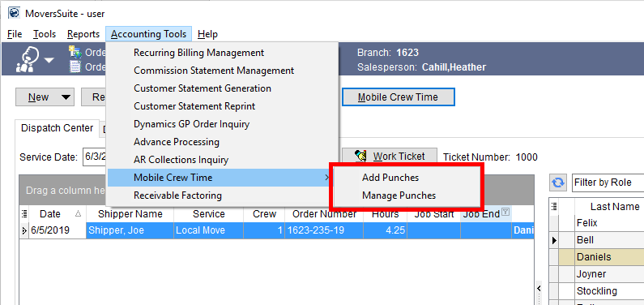Open the File menu
Viewport: 644px width, 305px height.
pos(15,34)
